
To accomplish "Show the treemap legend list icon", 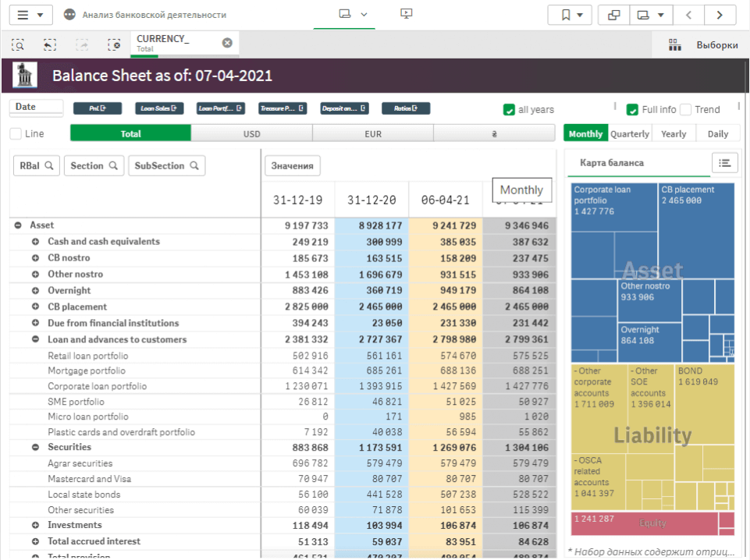I will point(725,163).
